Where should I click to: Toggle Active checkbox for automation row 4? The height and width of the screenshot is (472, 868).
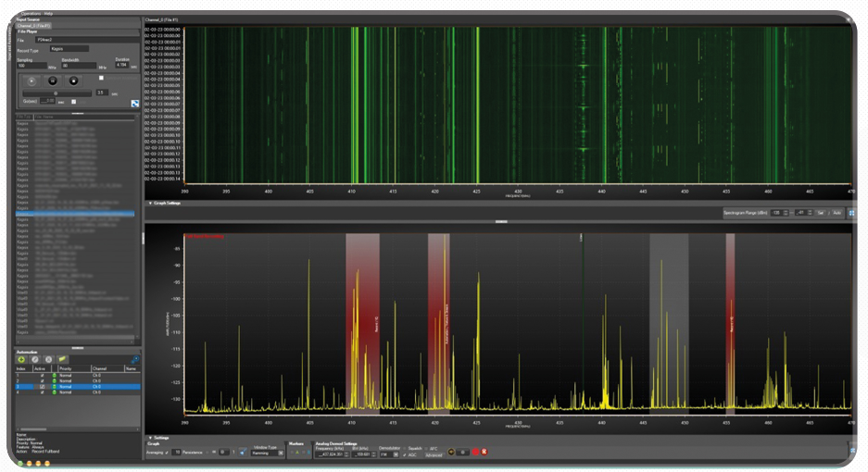[x=42, y=392]
